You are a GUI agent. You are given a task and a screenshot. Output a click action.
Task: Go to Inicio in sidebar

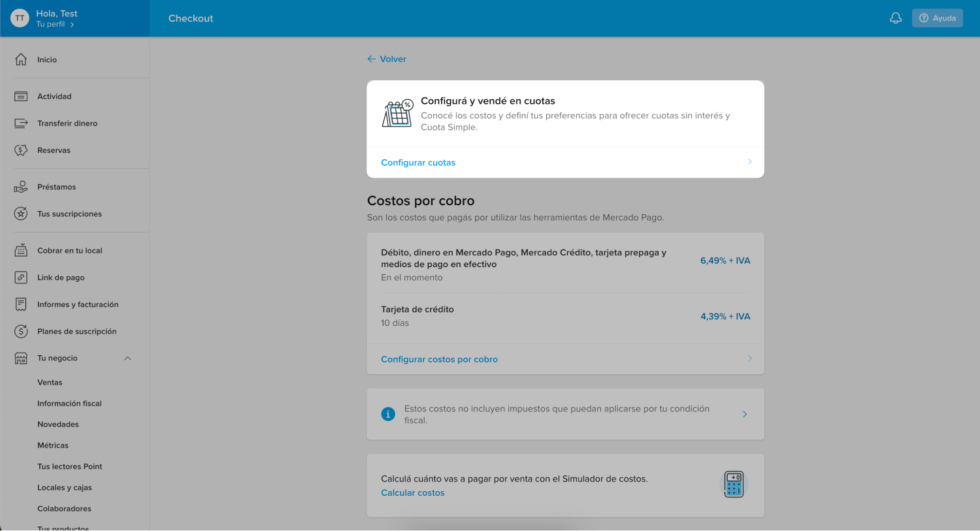tap(47, 59)
